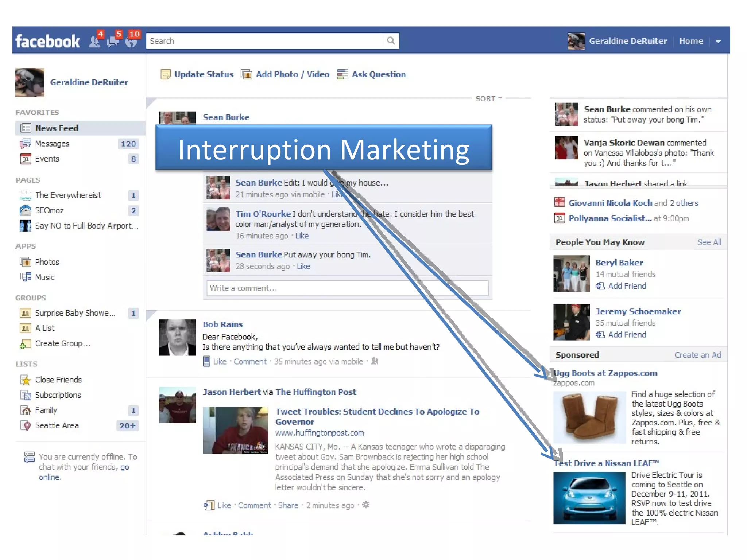Comment on Bob Rains post
Screen dimensions: 747x560
[x=250, y=362]
